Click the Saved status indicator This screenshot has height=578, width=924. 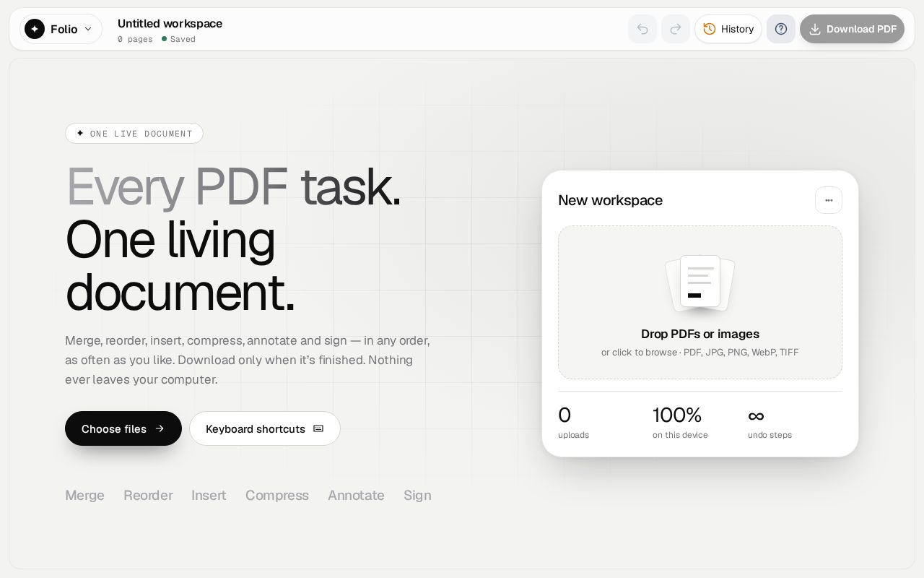[x=178, y=39]
